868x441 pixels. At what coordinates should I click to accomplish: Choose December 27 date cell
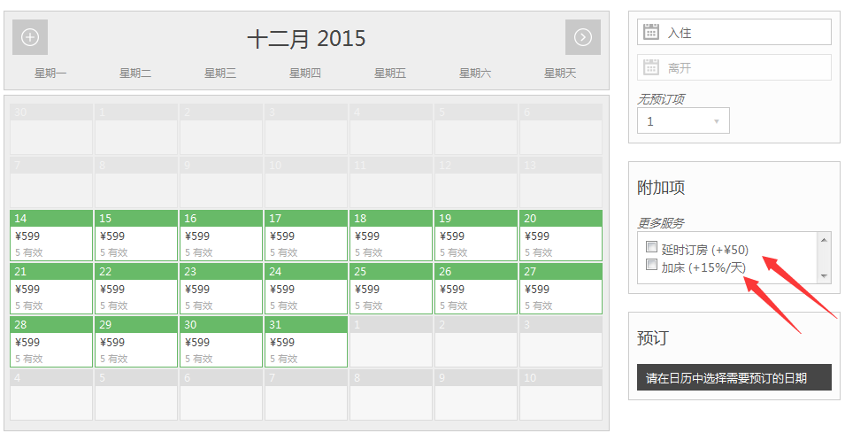point(561,289)
